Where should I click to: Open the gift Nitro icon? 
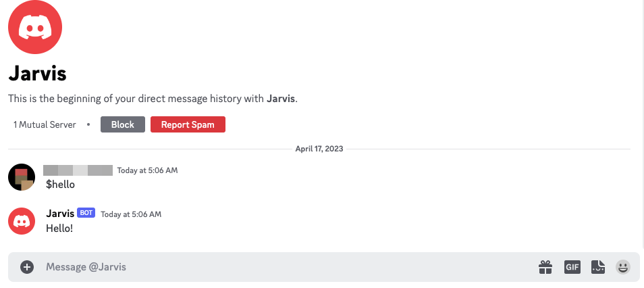coord(545,267)
